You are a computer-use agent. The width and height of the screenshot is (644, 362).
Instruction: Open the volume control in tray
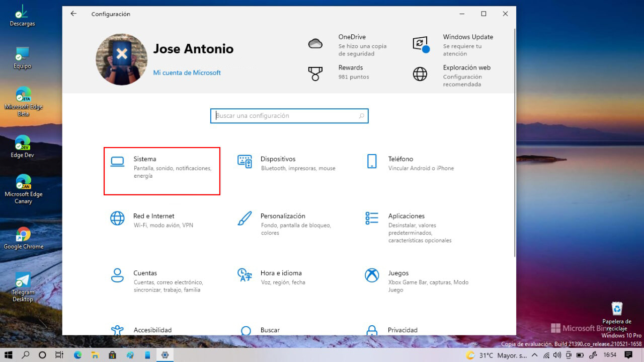(557, 355)
